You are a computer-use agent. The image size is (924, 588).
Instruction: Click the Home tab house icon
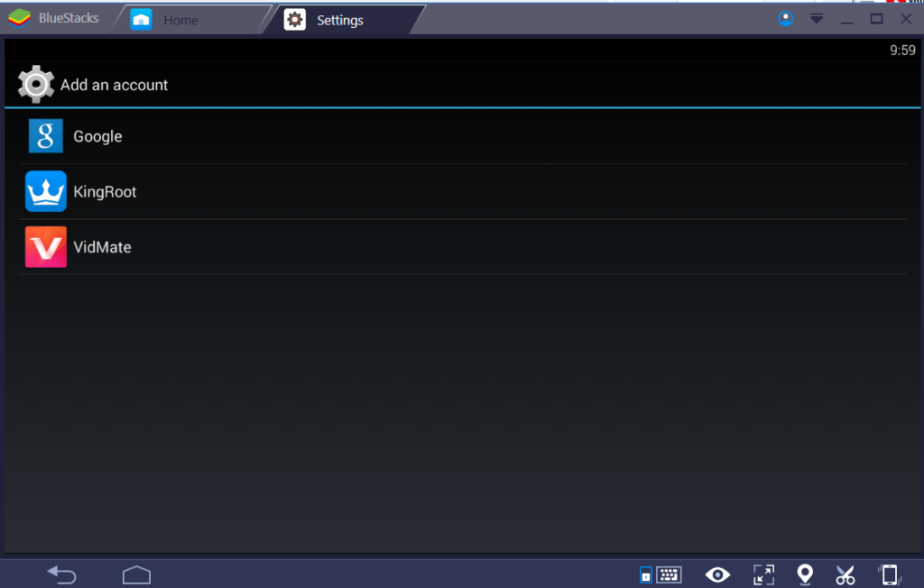pos(141,20)
